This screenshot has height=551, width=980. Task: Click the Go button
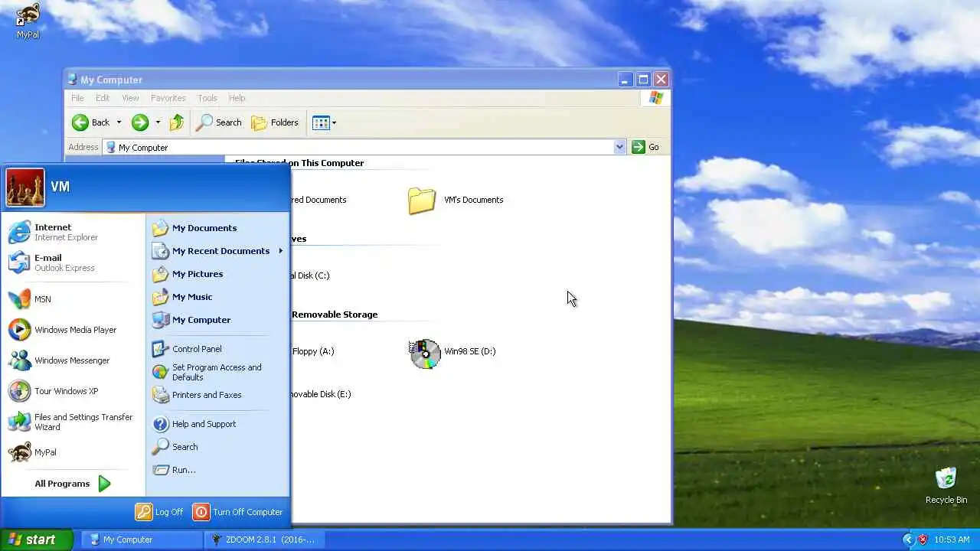point(645,147)
